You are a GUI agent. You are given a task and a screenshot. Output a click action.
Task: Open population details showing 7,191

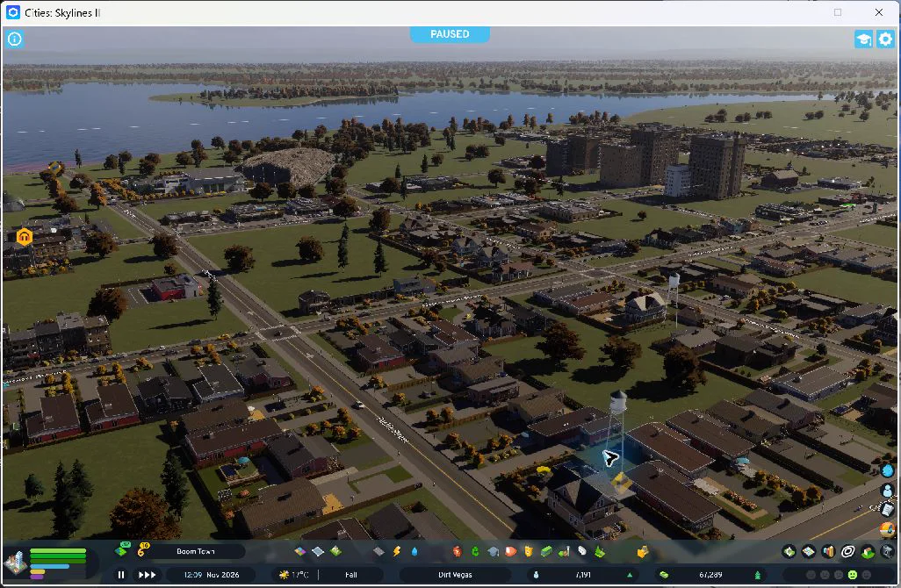click(582, 574)
